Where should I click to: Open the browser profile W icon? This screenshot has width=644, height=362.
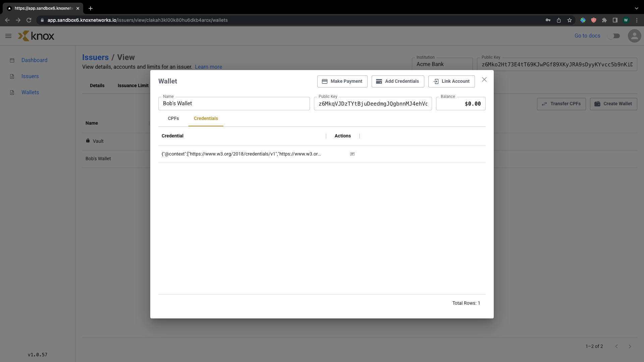point(626,20)
